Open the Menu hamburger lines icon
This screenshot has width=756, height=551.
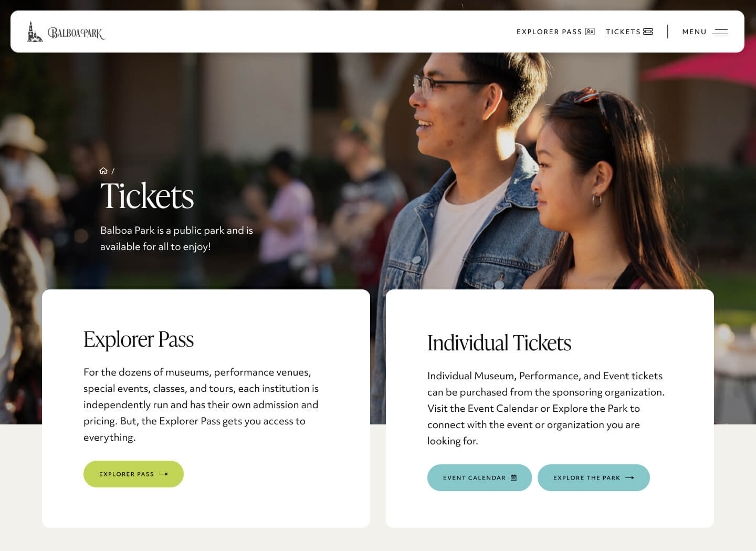(720, 32)
